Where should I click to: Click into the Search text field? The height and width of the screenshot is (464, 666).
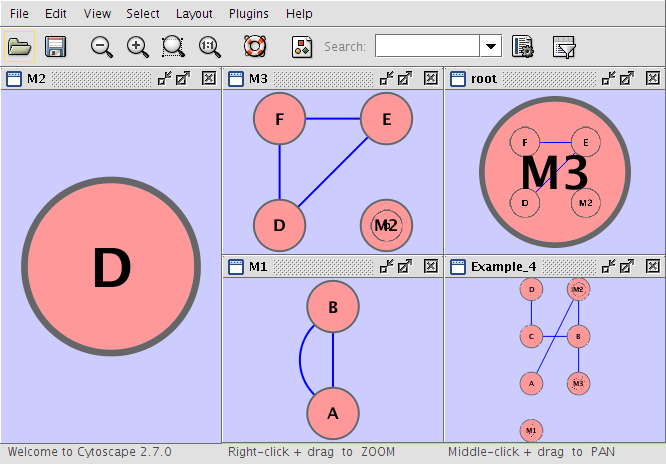pos(427,46)
